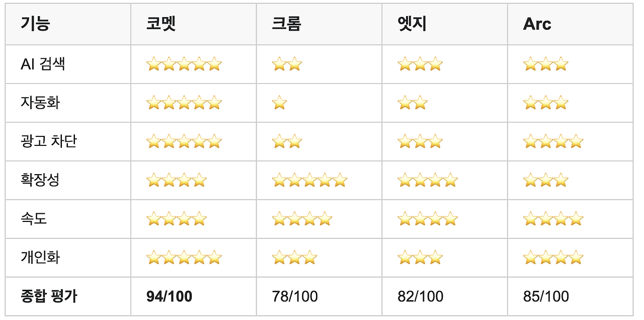Click the 82/100 score for 엣지

pyautogui.click(x=421, y=296)
